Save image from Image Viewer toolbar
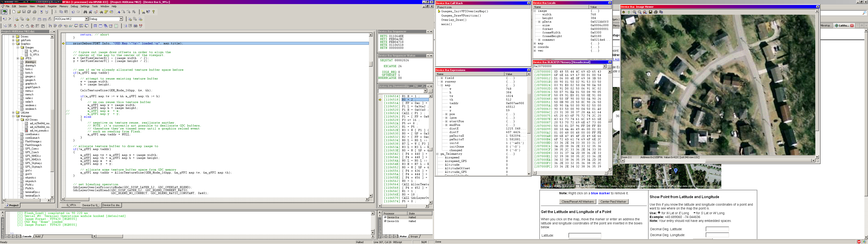Screen dimensions: 868x244 point(651,12)
